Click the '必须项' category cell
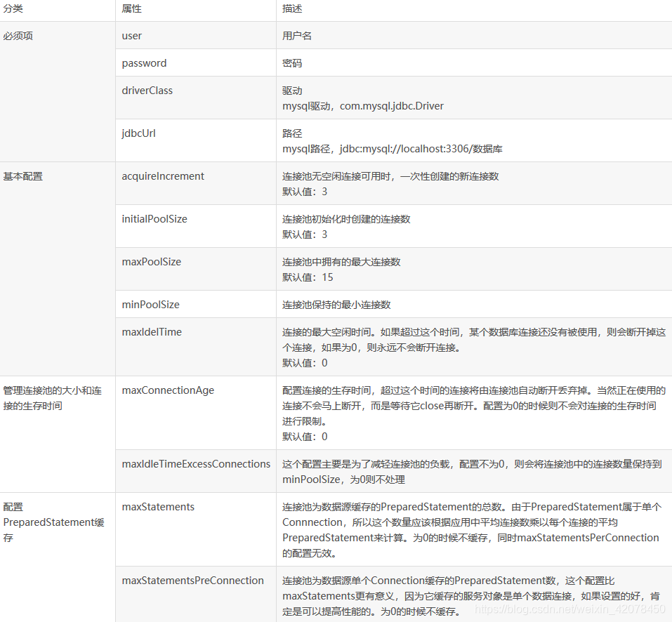The width and height of the screenshot is (672, 622). pos(58,92)
